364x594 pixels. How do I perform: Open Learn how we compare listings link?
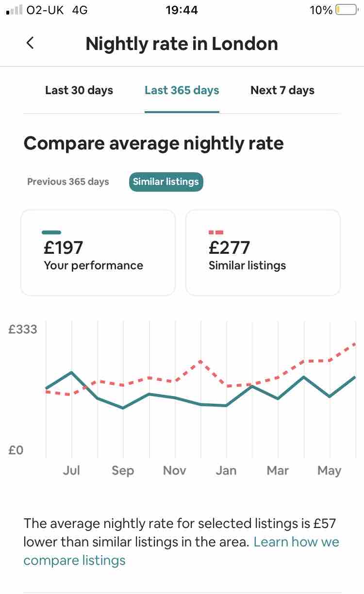(x=296, y=542)
